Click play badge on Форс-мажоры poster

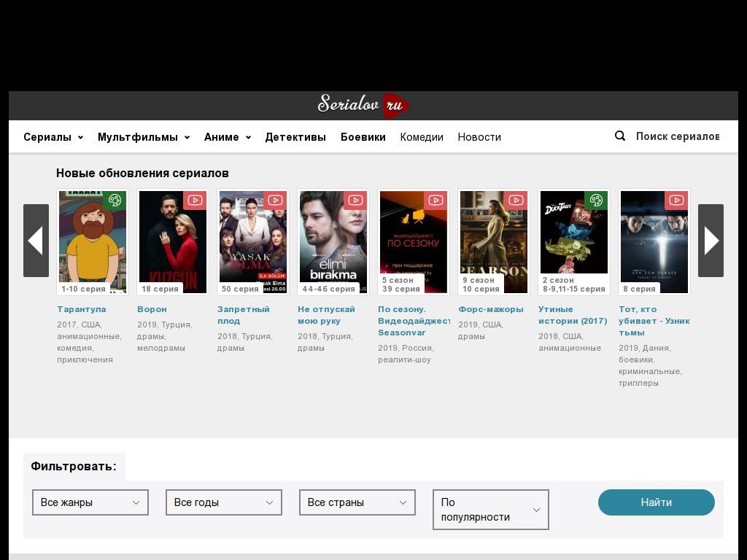[x=516, y=201]
